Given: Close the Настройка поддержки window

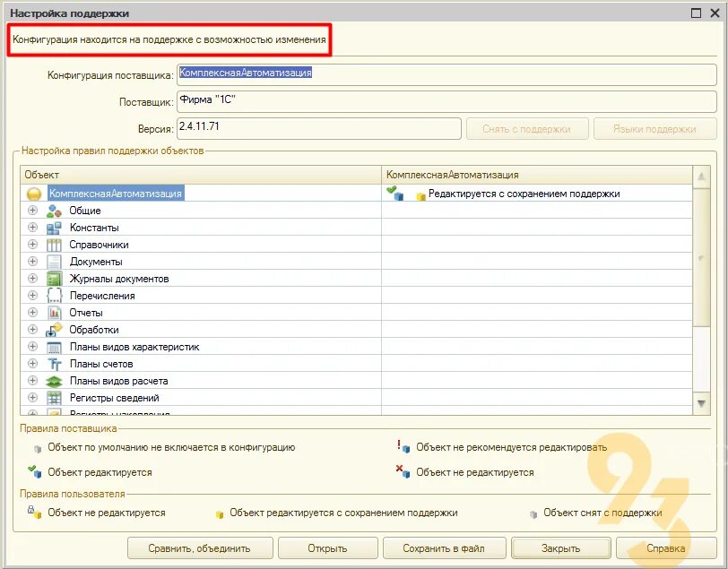Looking at the screenshot, I should tap(715, 13).
